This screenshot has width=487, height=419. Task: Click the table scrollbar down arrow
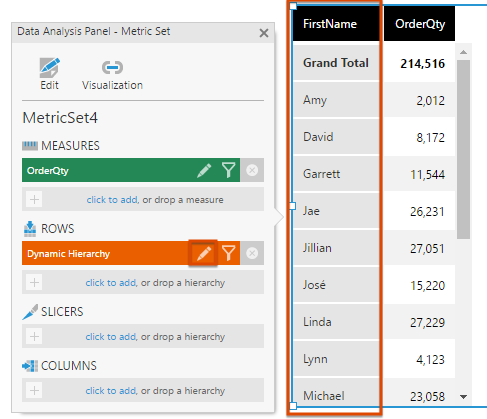coord(463,397)
